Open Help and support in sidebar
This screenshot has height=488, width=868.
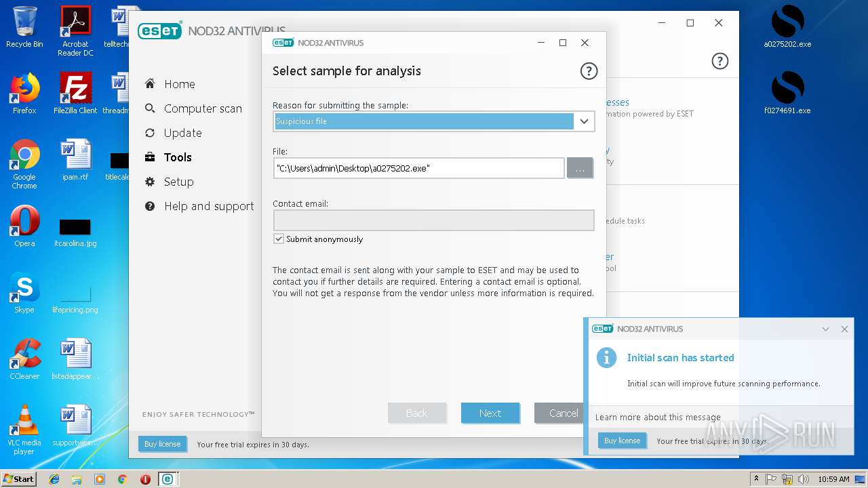point(209,206)
